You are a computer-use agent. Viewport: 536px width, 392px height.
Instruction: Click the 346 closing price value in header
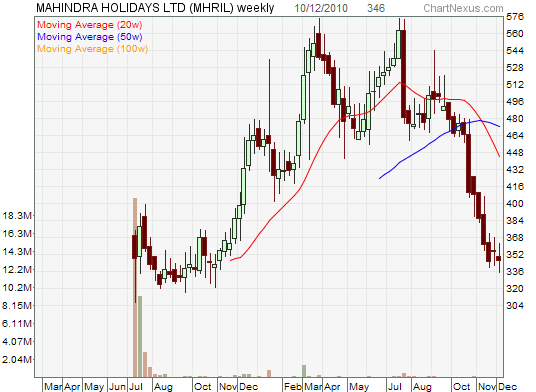pyautogui.click(x=376, y=8)
